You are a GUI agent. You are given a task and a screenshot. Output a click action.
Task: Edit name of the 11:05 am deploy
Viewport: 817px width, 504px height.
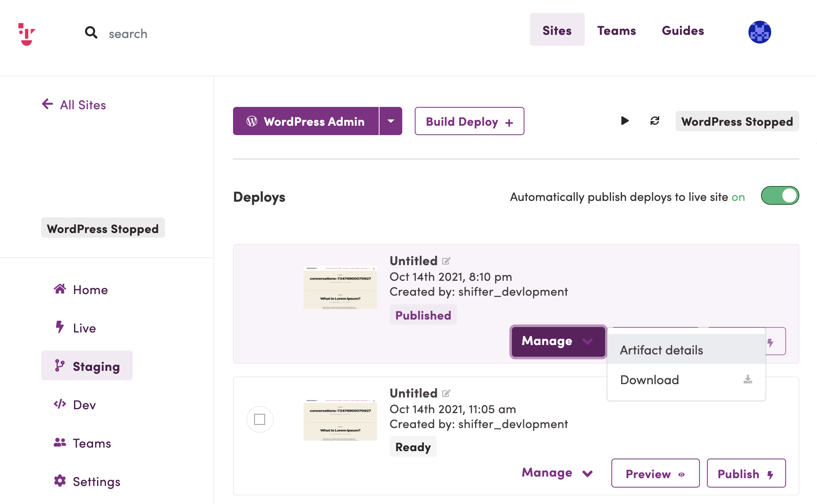click(x=446, y=393)
